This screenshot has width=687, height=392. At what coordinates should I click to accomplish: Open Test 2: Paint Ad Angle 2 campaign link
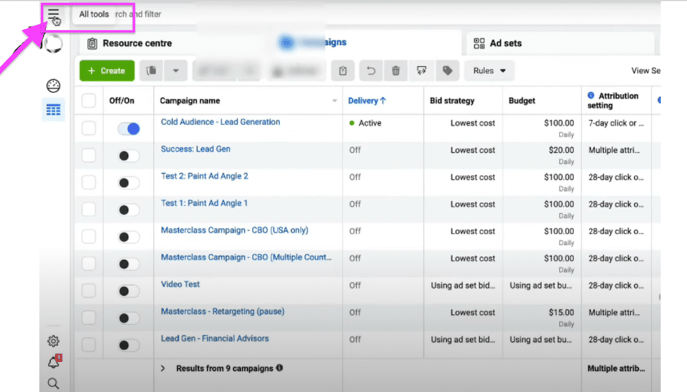pyautogui.click(x=204, y=176)
